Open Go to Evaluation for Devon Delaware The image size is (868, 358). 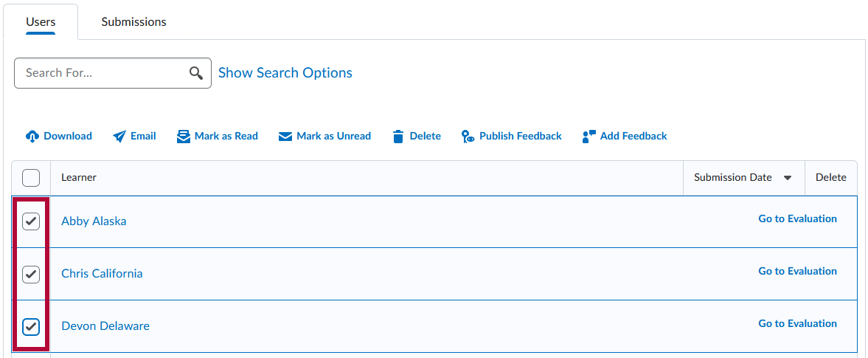(x=797, y=323)
